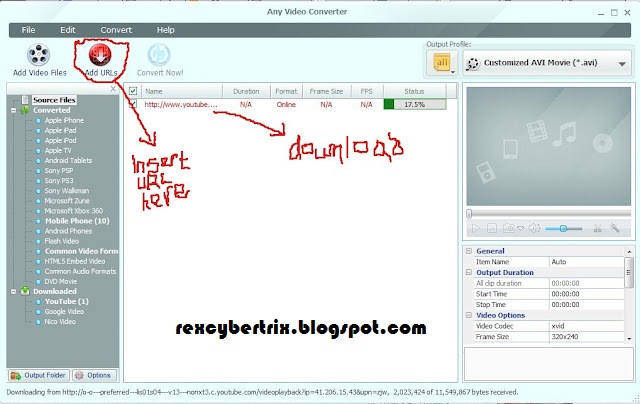Click the wand effects icon in player
The image size is (640, 404).
(614, 229)
